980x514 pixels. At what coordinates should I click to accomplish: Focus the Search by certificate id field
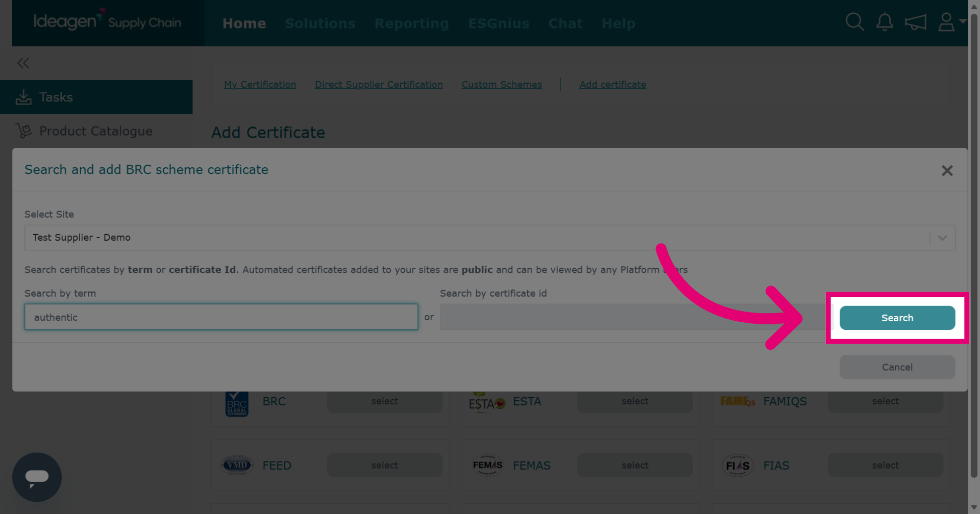[635, 317]
